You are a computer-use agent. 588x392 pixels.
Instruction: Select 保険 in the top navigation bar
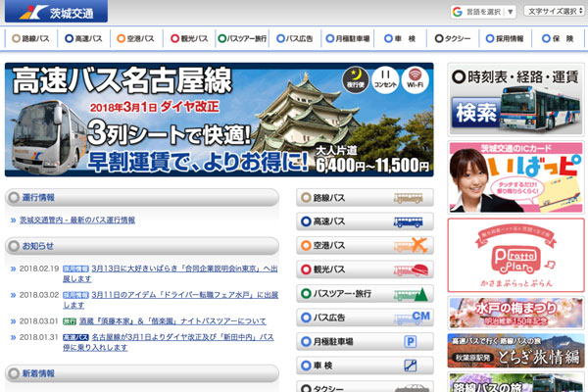point(558,38)
